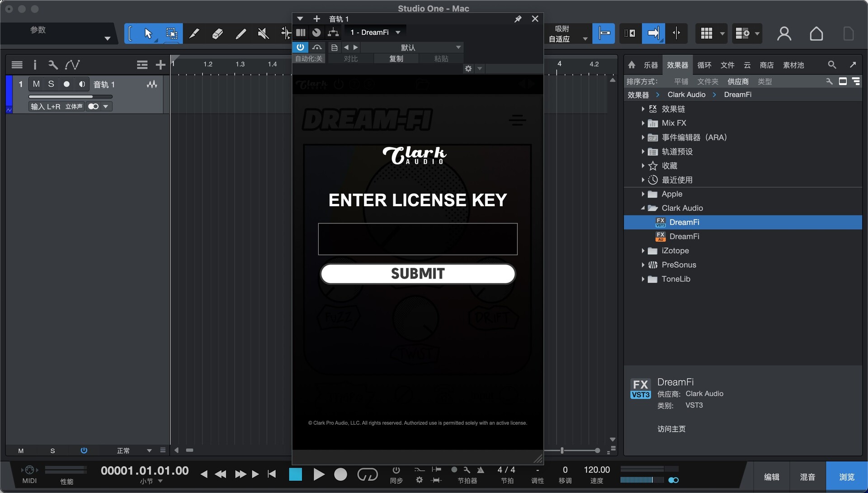Show automation in track list
The height and width of the screenshot is (493, 868).
[72, 65]
